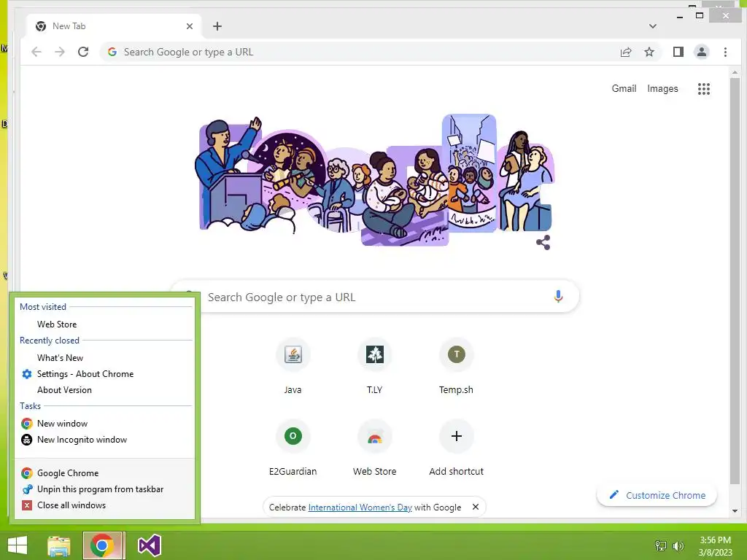Viewport: 747px width, 560px height.
Task: Share the Google Doodle
Action: 543,242
